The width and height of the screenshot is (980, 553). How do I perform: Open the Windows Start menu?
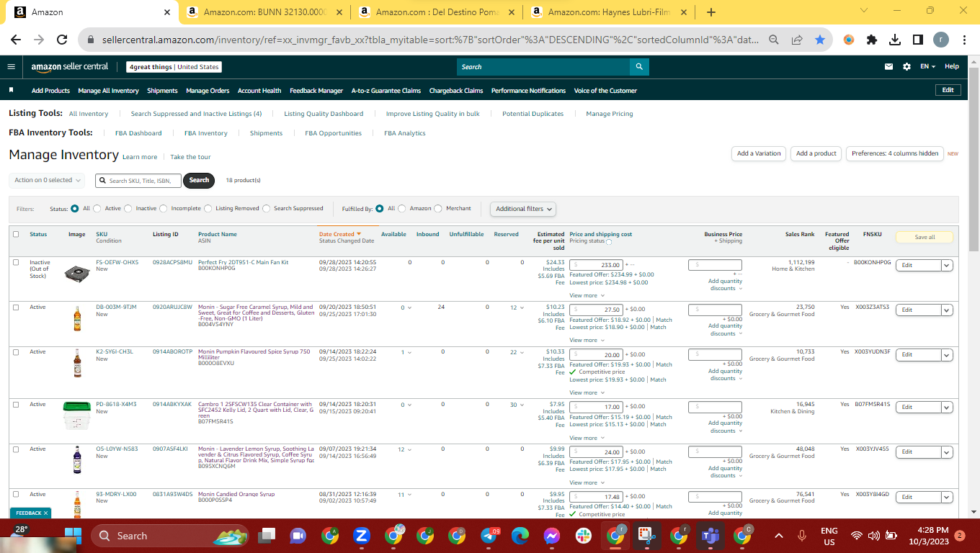[73, 536]
